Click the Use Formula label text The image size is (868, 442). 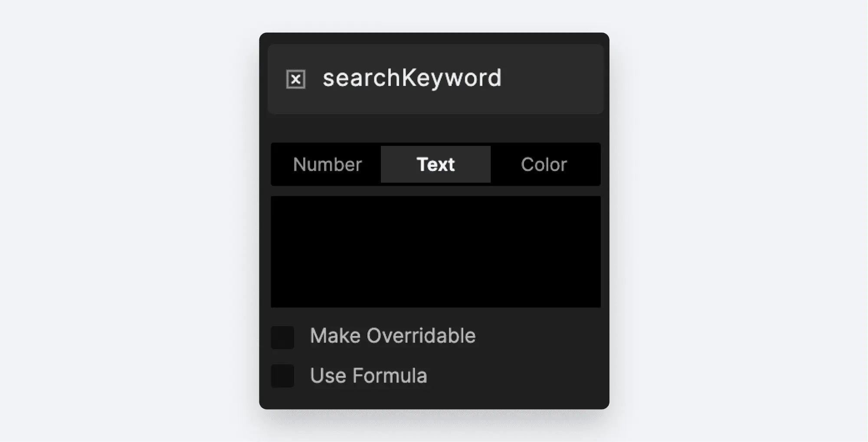(368, 376)
